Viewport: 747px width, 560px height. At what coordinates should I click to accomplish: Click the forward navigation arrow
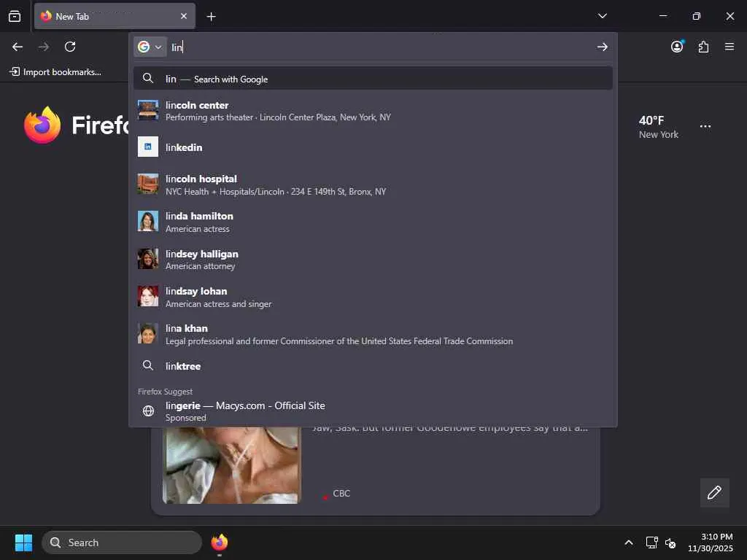[44, 47]
